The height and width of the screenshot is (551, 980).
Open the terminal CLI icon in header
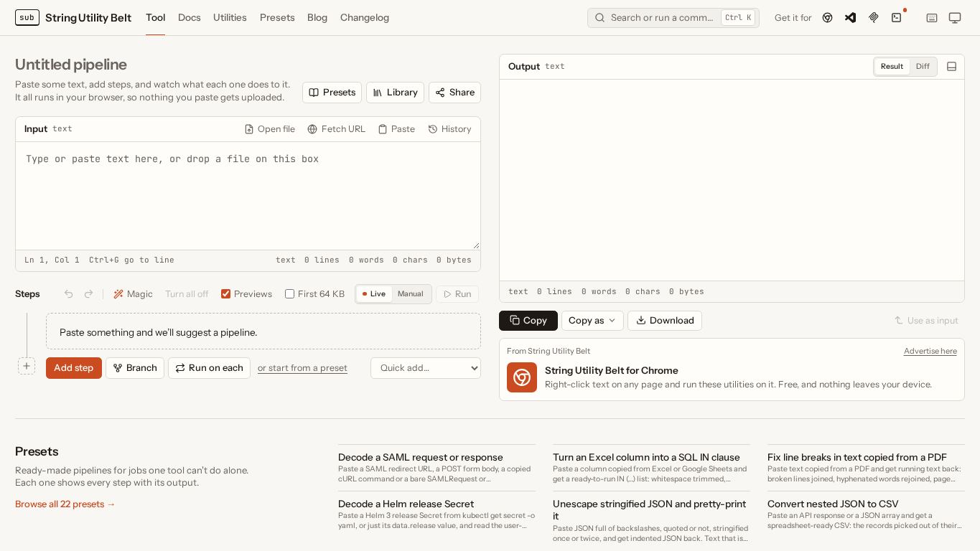[897, 18]
